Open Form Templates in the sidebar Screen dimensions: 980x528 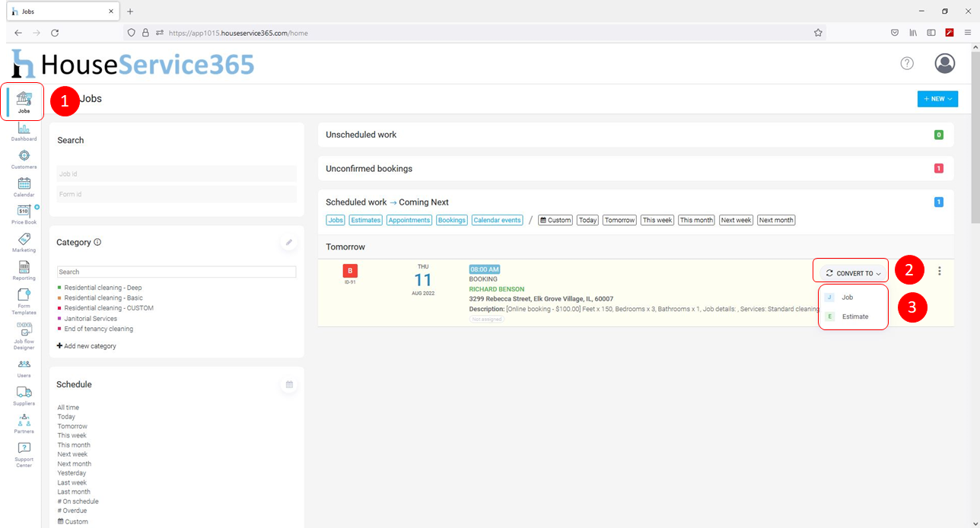coord(24,302)
